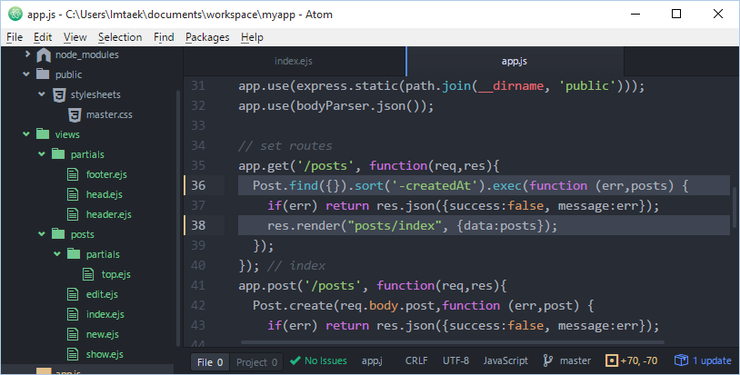Click the views folder icon
The image size is (740, 375).
43,134
